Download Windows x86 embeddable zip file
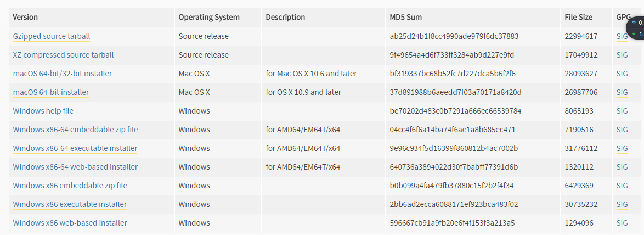 [x=70, y=186]
